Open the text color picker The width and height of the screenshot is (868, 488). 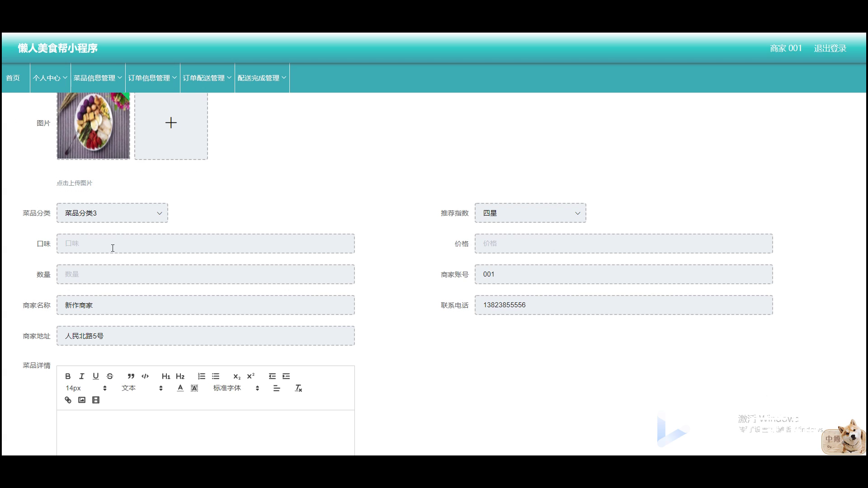[x=180, y=388]
